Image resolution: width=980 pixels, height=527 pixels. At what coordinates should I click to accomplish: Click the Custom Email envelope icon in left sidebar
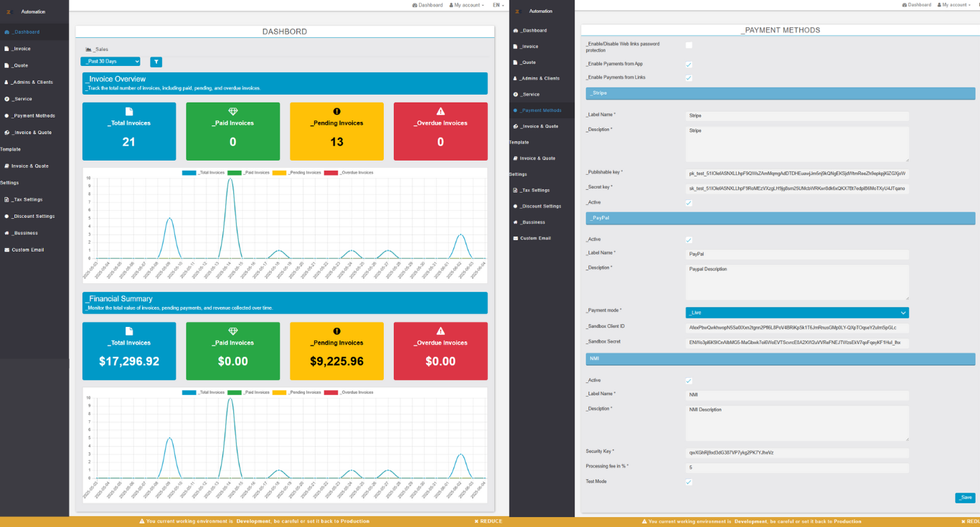coord(6,250)
